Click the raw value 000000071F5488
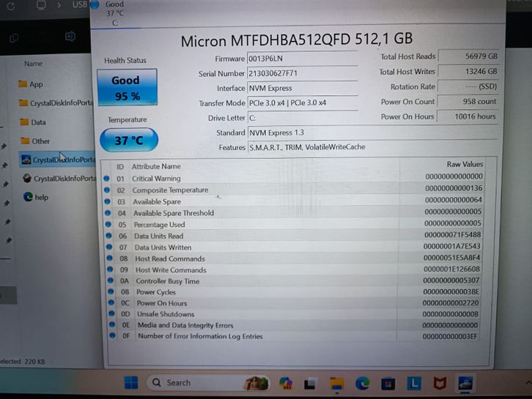 (x=452, y=234)
